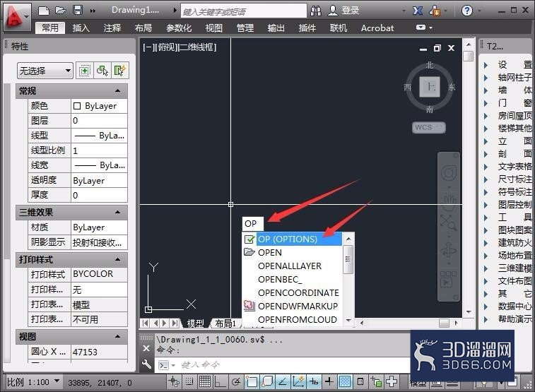Viewport: 535px width, 392px height.
Task: Collapse the 视图 properties section
Action: point(118,336)
